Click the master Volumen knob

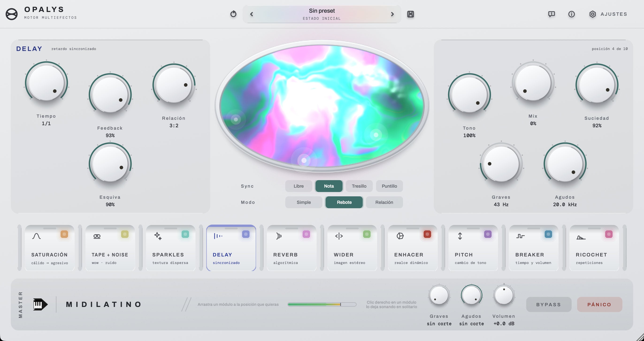tap(504, 295)
